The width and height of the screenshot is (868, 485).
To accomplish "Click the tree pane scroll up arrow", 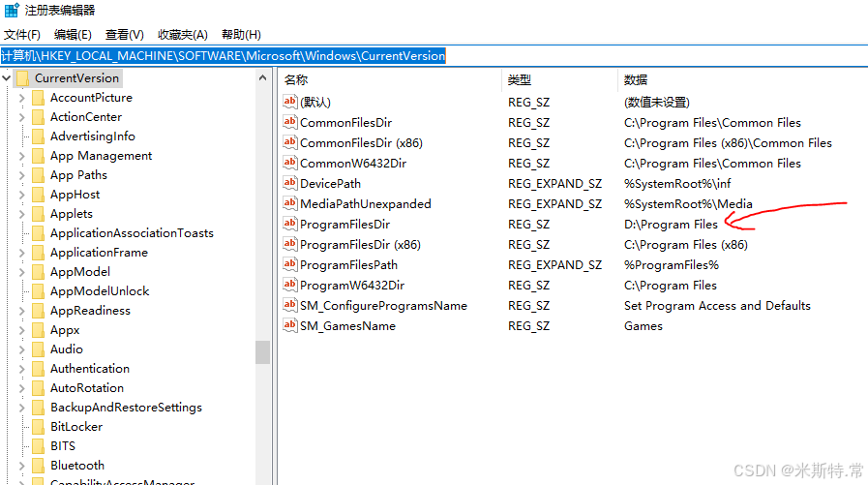I will coord(263,78).
